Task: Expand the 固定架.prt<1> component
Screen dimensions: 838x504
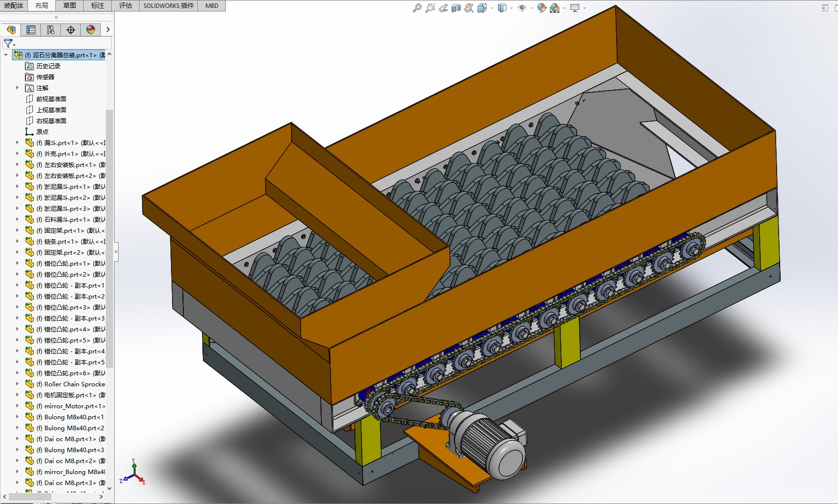Action: [17, 230]
